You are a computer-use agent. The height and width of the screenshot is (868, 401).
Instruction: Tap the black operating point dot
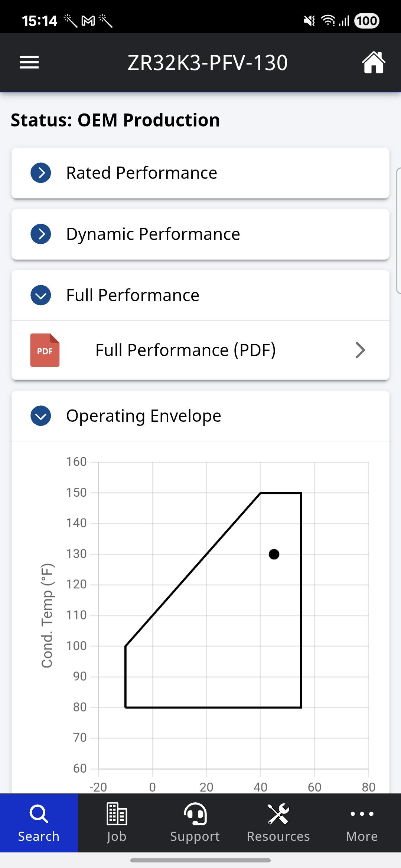(x=274, y=554)
